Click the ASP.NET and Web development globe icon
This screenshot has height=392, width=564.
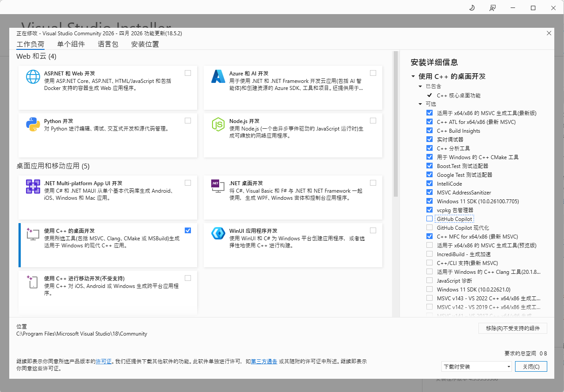coord(33,77)
